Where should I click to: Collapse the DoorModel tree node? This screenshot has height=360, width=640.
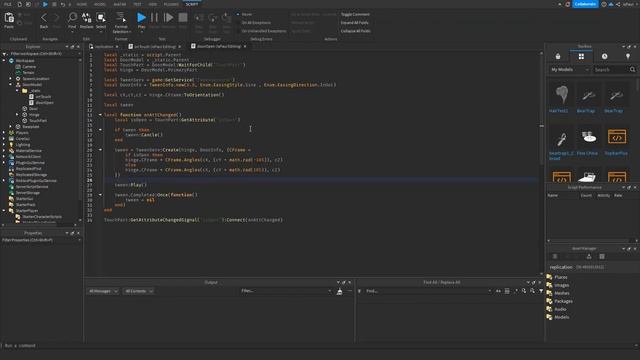11,84
